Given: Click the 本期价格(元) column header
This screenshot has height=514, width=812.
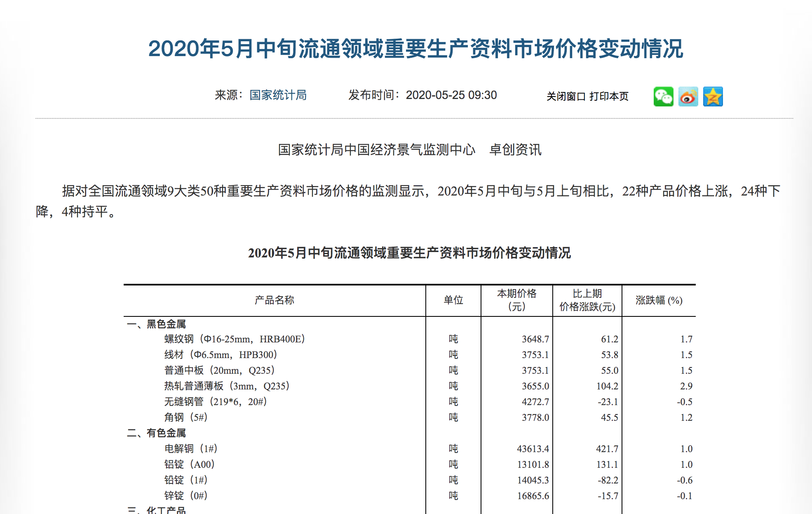Looking at the screenshot, I should [516, 300].
